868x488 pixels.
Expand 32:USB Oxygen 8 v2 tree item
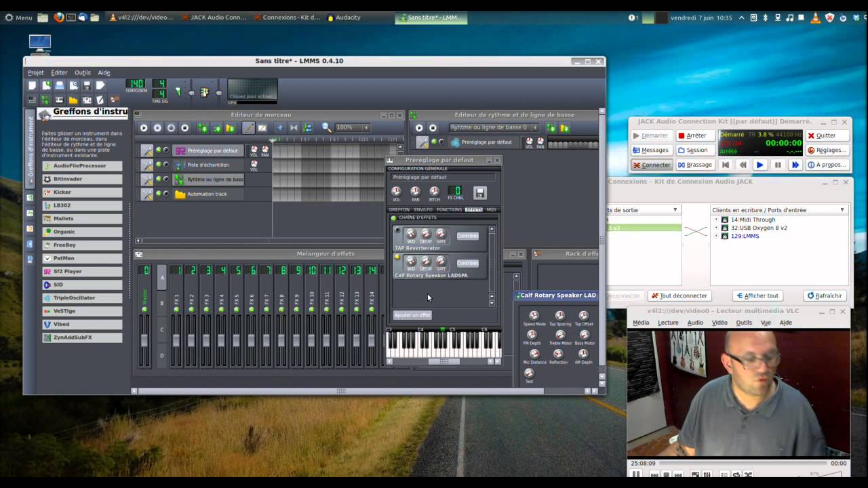pyautogui.click(x=716, y=228)
